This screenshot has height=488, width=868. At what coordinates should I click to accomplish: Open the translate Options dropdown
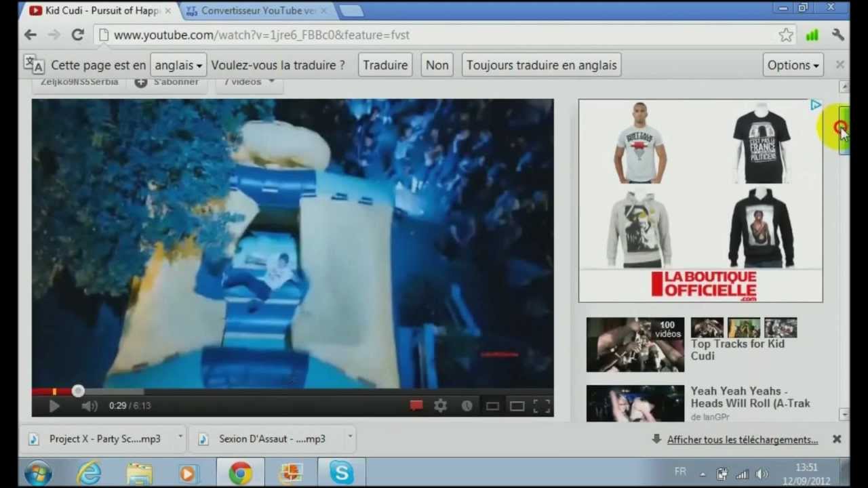[x=793, y=65]
